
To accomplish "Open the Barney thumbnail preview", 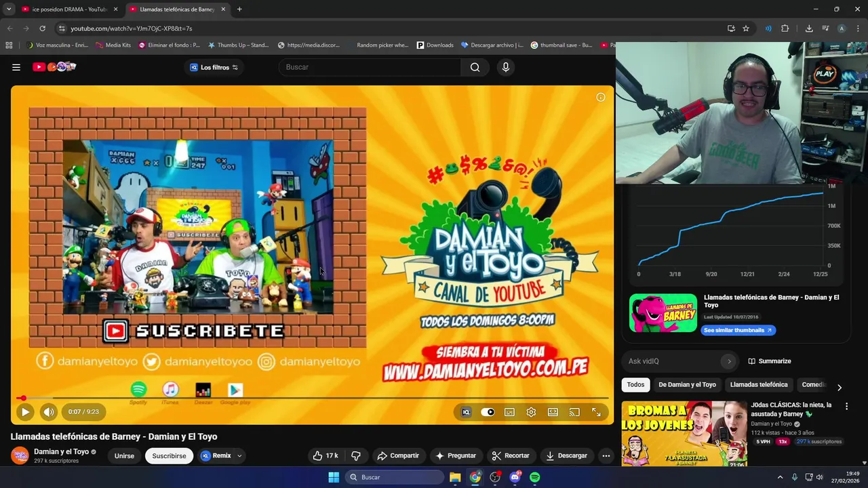I will 663,312.
